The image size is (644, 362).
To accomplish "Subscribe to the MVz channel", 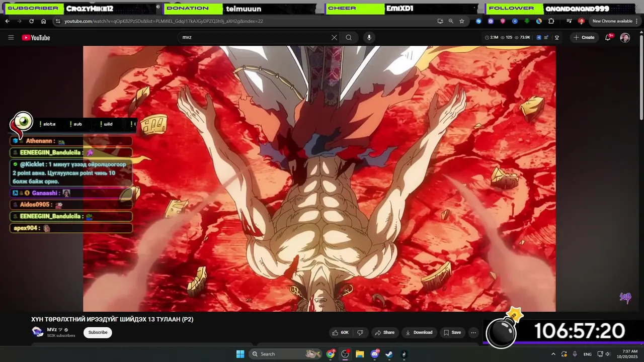I will pos(98,332).
